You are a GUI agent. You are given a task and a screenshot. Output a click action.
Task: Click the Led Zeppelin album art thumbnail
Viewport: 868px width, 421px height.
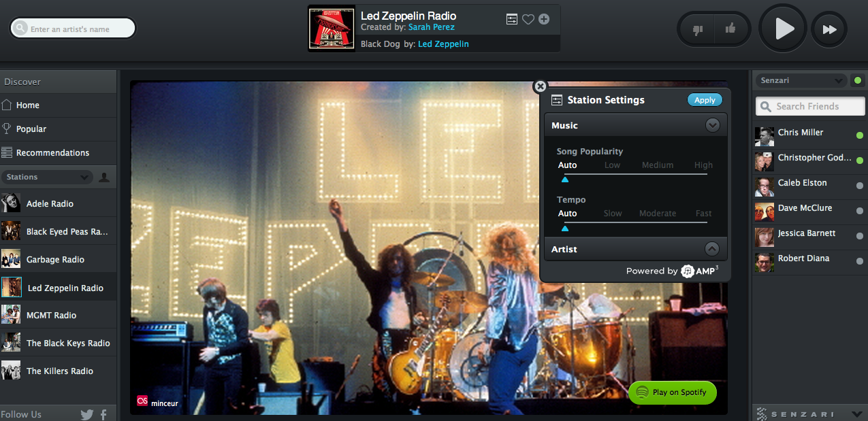coord(332,29)
